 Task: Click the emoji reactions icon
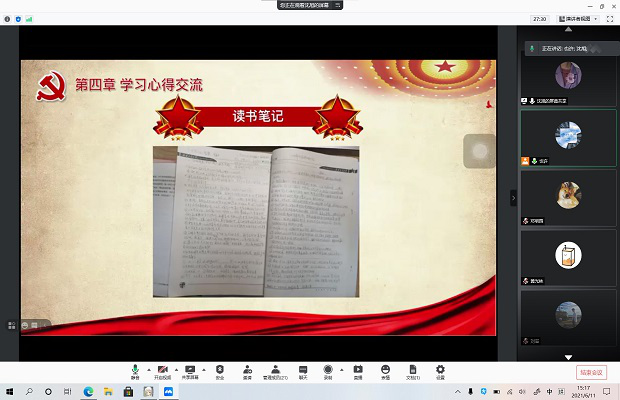coord(385,371)
